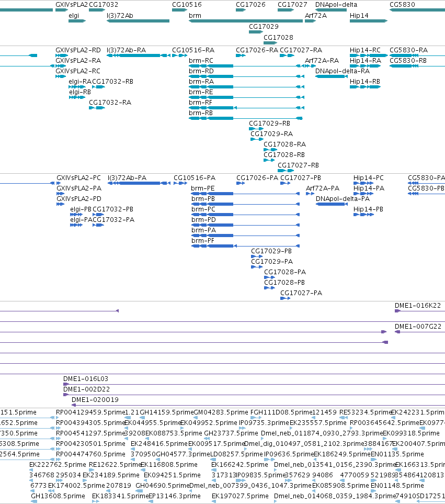The image size is (445, 504).
Task: Click transcript label l(3)72Ab-RA
Action: click(x=126, y=50)
